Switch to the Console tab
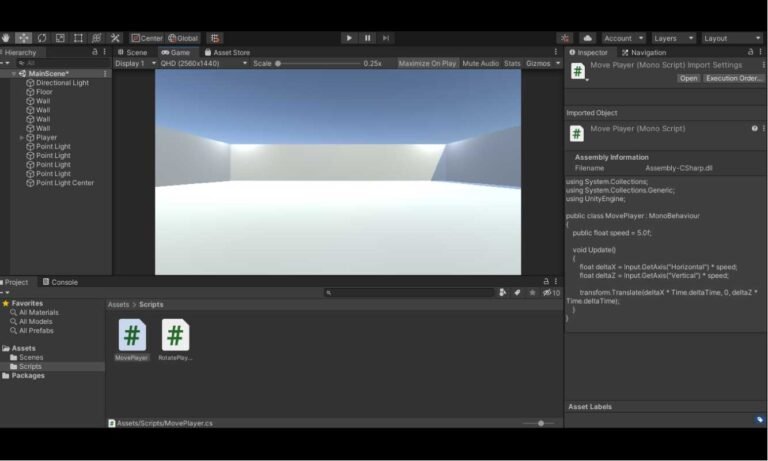 pyautogui.click(x=60, y=282)
